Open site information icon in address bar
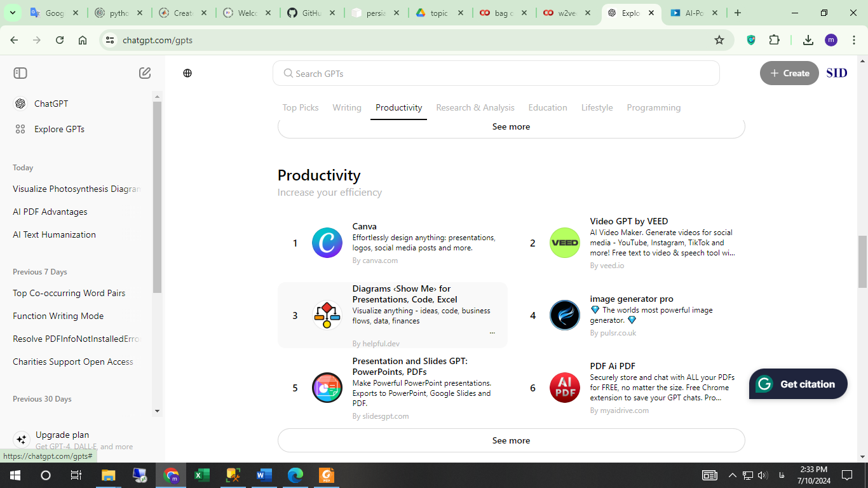This screenshot has width=868, height=488. tap(110, 40)
